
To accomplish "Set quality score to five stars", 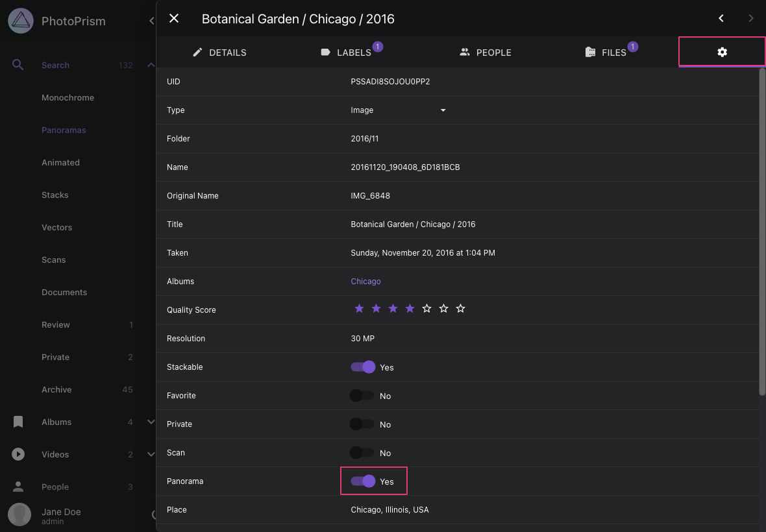I will point(426,308).
